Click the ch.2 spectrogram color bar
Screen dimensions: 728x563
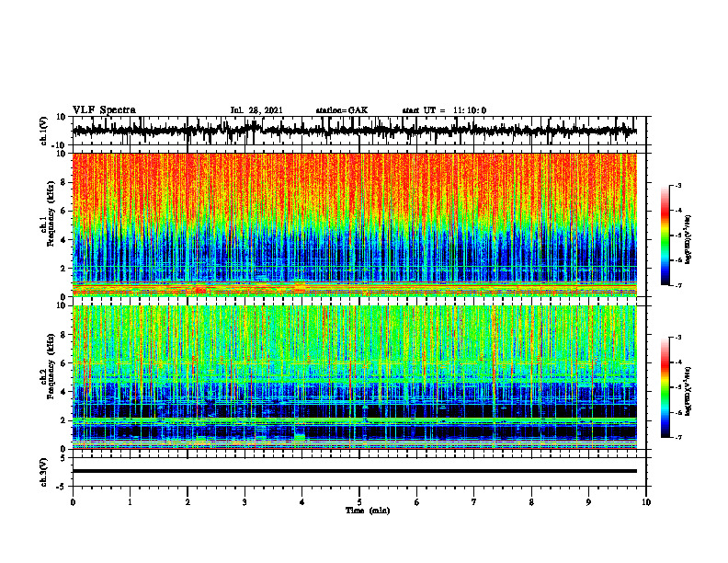pos(665,387)
